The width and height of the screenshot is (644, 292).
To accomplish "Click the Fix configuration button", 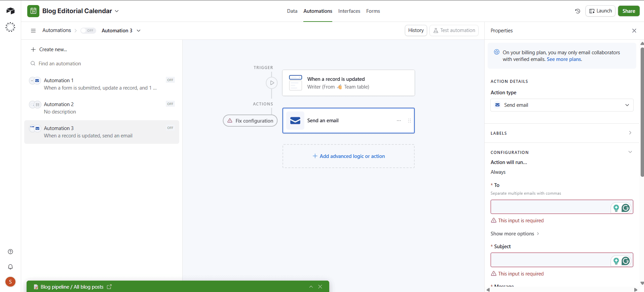I will coord(250,121).
